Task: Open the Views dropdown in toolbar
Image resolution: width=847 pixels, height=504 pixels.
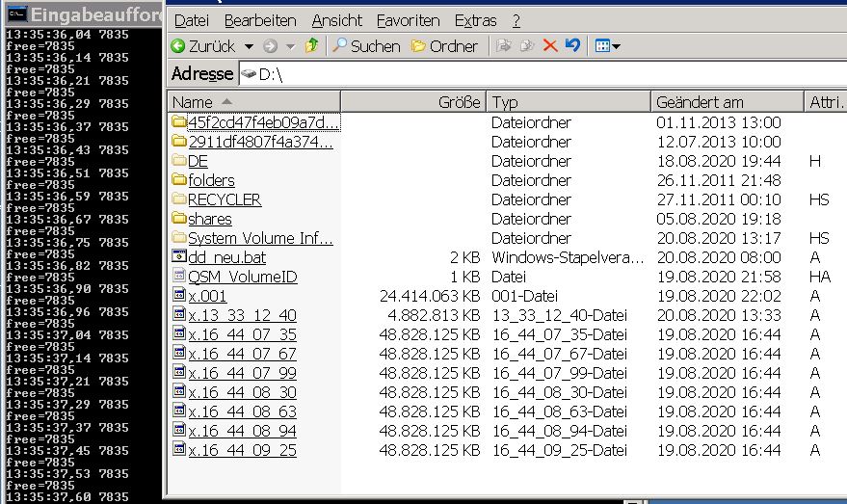Action: pyautogui.click(x=607, y=46)
